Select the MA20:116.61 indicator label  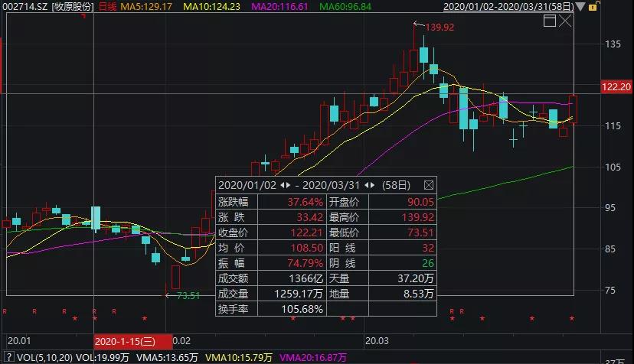click(x=279, y=6)
